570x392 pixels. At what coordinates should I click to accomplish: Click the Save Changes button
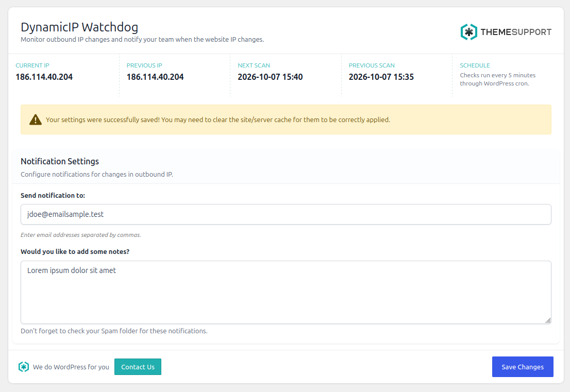pyautogui.click(x=523, y=367)
